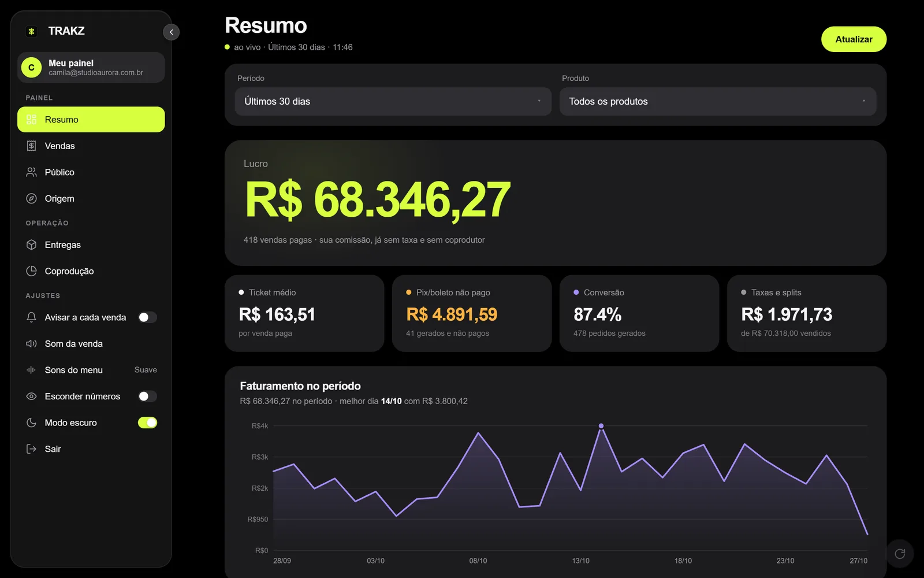This screenshot has width=924, height=578.
Task: Open Coprodução via its pie chart icon
Action: (x=32, y=271)
